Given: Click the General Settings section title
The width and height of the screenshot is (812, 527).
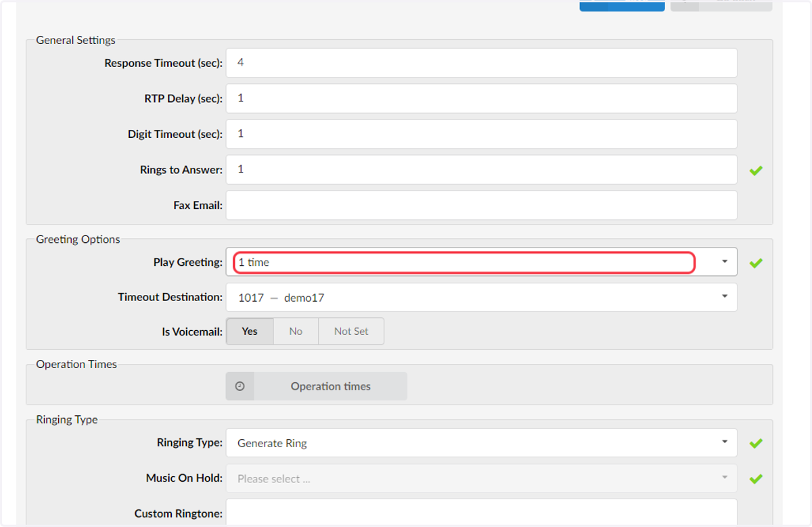Looking at the screenshot, I should click(76, 40).
